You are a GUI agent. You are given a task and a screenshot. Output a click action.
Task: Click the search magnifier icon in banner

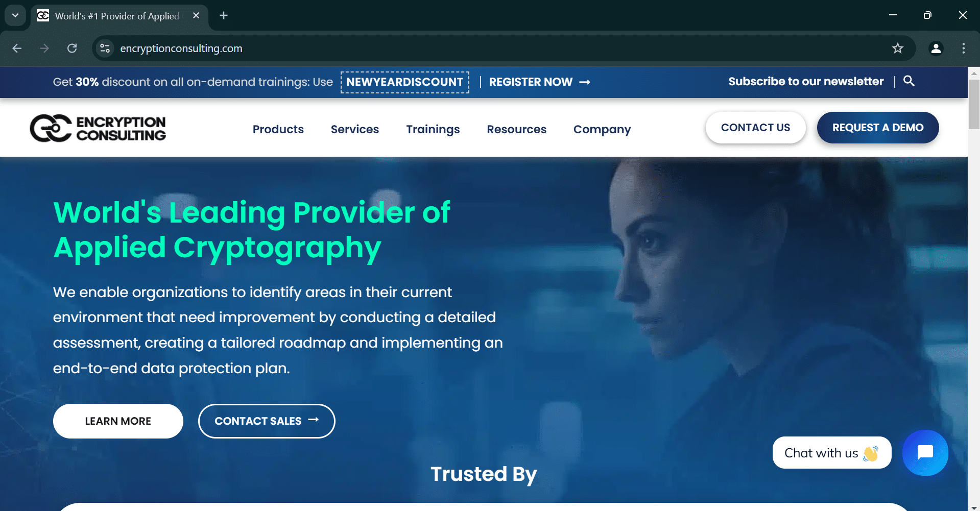click(x=909, y=81)
